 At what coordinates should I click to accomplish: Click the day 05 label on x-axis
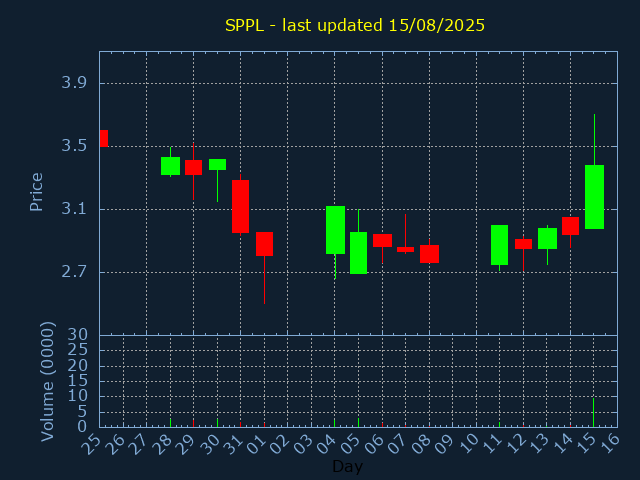350,444
